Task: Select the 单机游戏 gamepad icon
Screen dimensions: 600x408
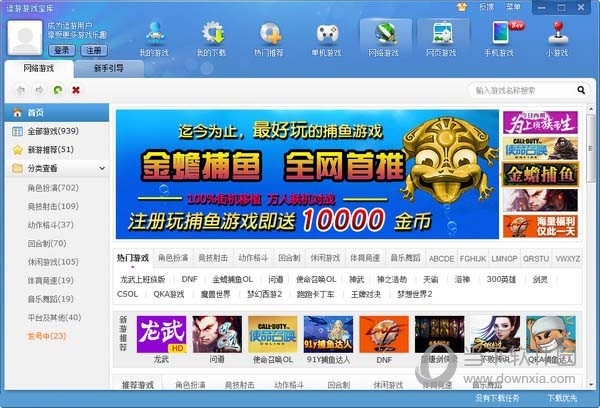Action: 327,36
